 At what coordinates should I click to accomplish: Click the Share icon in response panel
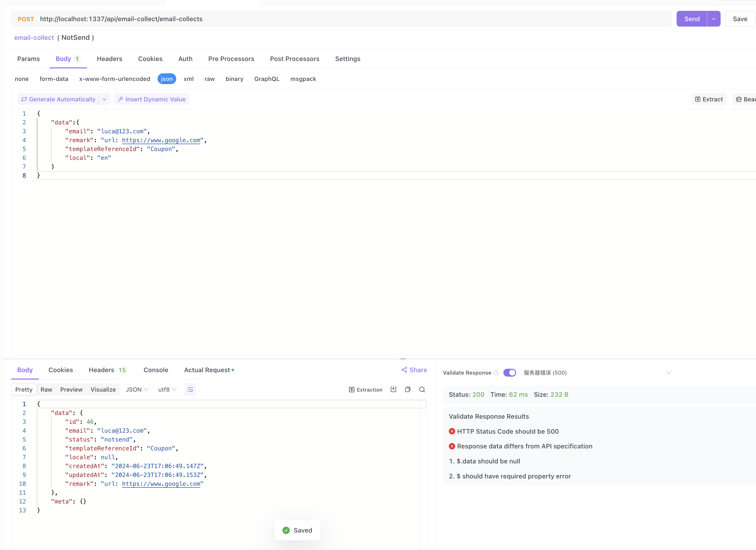pyautogui.click(x=404, y=370)
